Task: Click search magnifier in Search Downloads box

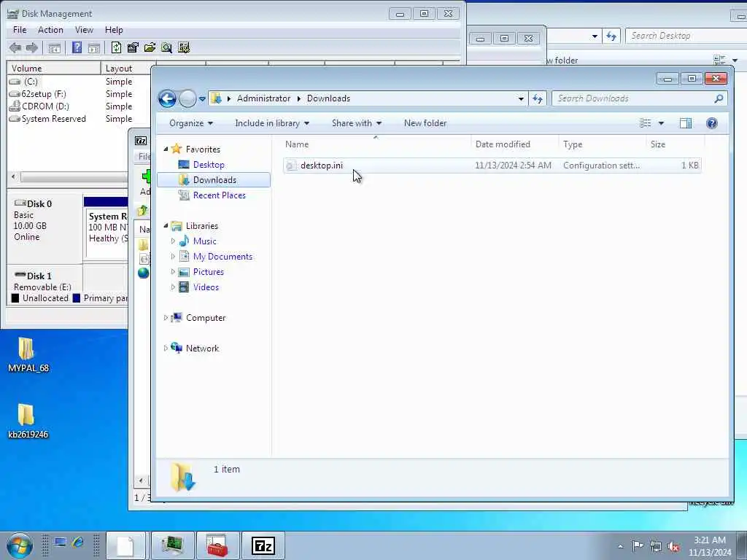Action: 719,98
